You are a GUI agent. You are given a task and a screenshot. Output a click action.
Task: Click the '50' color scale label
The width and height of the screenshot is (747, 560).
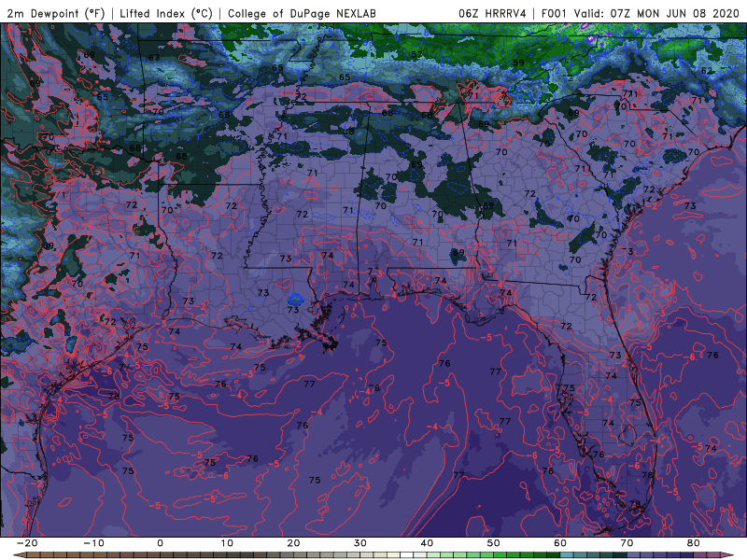[x=494, y=543]
